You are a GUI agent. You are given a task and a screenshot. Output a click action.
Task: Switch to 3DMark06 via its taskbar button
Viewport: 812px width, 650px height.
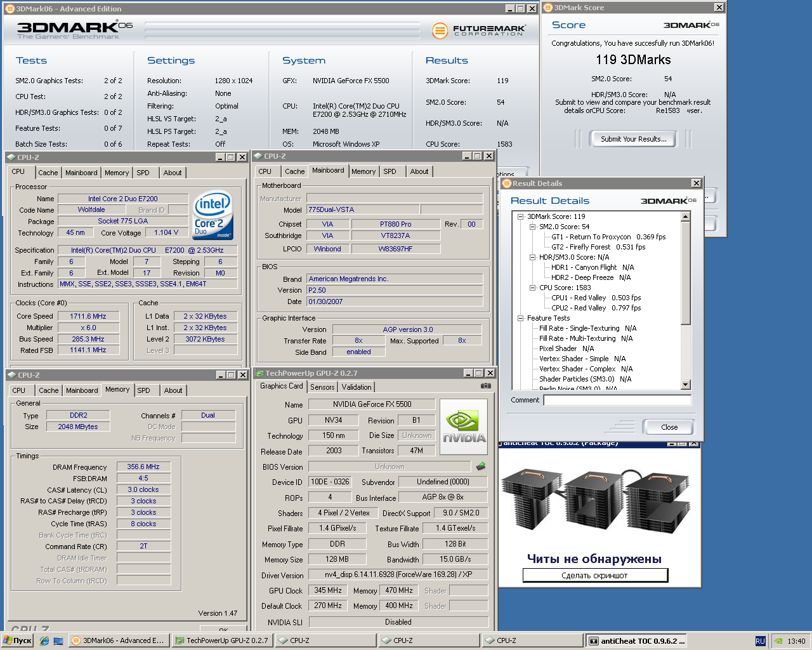119,640
